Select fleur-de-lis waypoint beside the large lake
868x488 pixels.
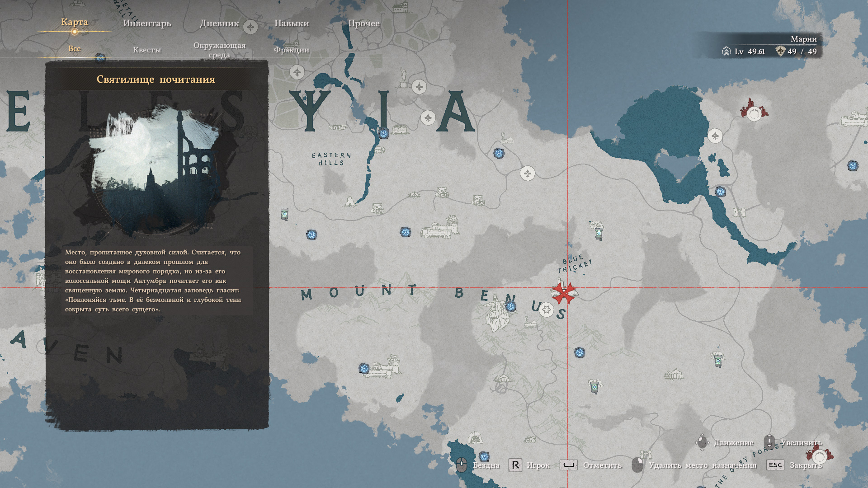[715, 136]
